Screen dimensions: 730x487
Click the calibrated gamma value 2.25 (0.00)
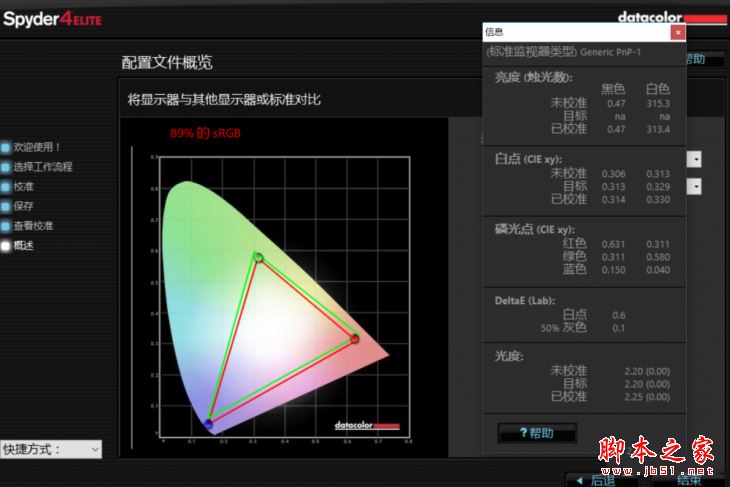coord(647,397)
